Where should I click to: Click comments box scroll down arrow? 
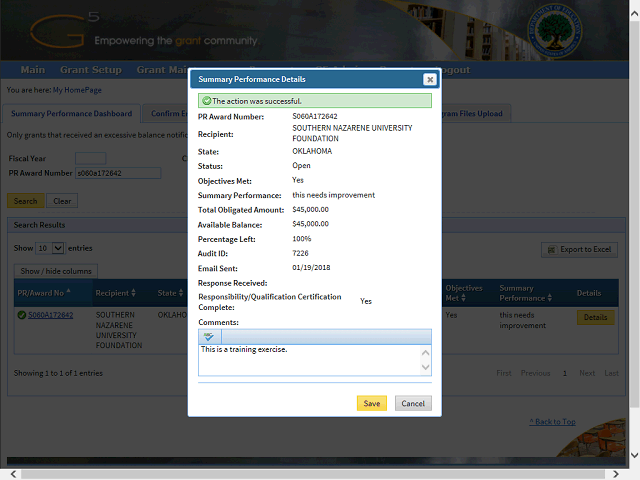click(x=425, y=367)
